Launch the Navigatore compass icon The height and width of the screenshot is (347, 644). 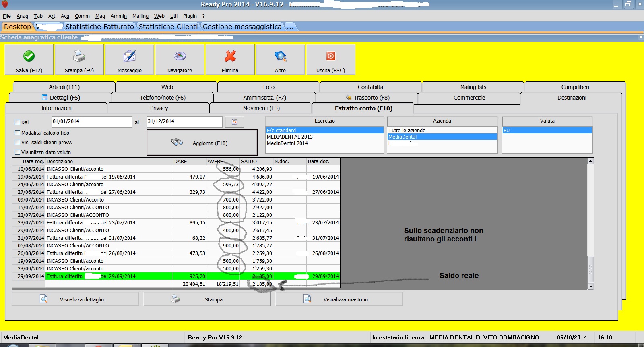pyautogui.click(x=180, y=56)
